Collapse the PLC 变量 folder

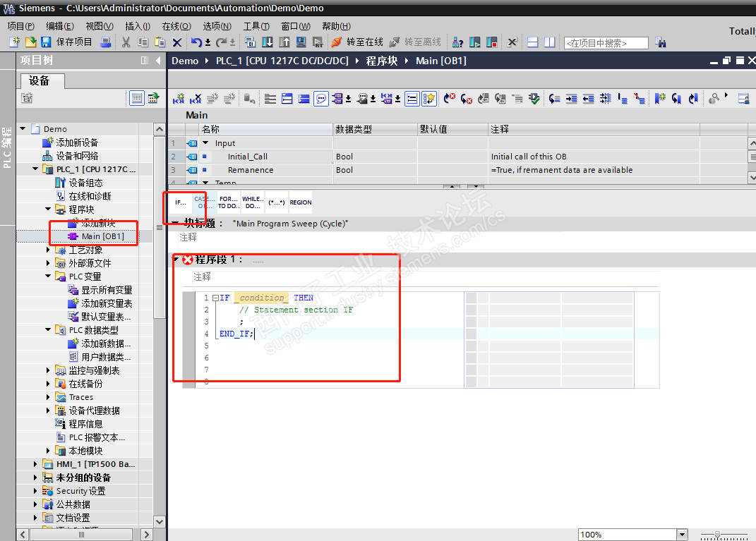pyautogui.click(x=48, y=276)
